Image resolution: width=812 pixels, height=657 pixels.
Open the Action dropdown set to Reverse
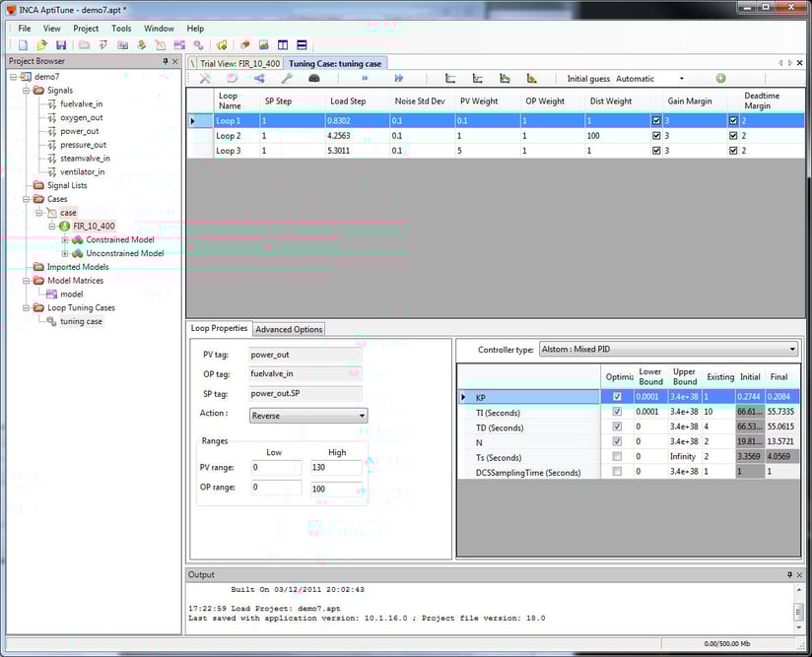pyautogui.click(x=307, y=415)
